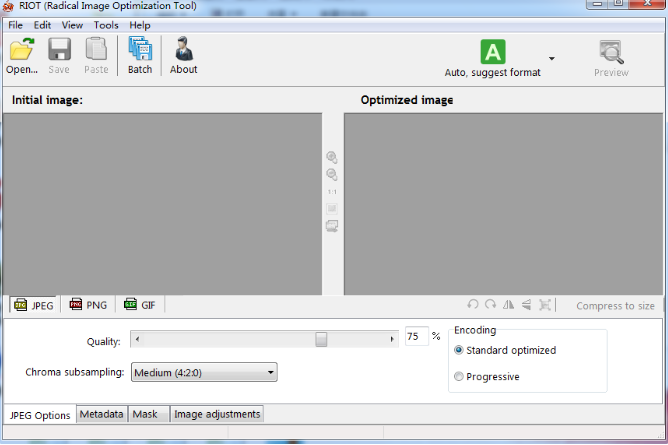Select Standard optimized encoding
The image size is (668, 445).
(x=460, y=350)
